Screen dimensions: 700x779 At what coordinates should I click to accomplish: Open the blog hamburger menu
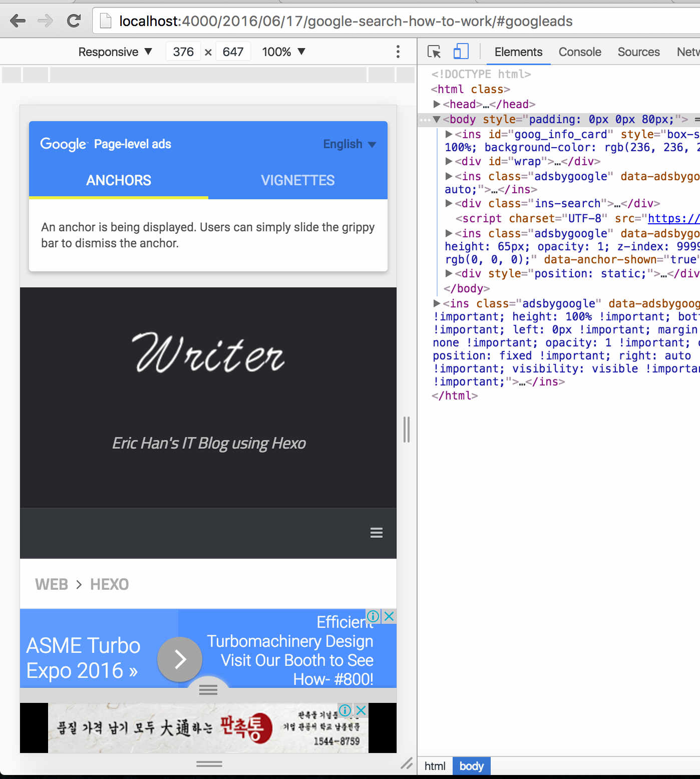coord(376,533)
